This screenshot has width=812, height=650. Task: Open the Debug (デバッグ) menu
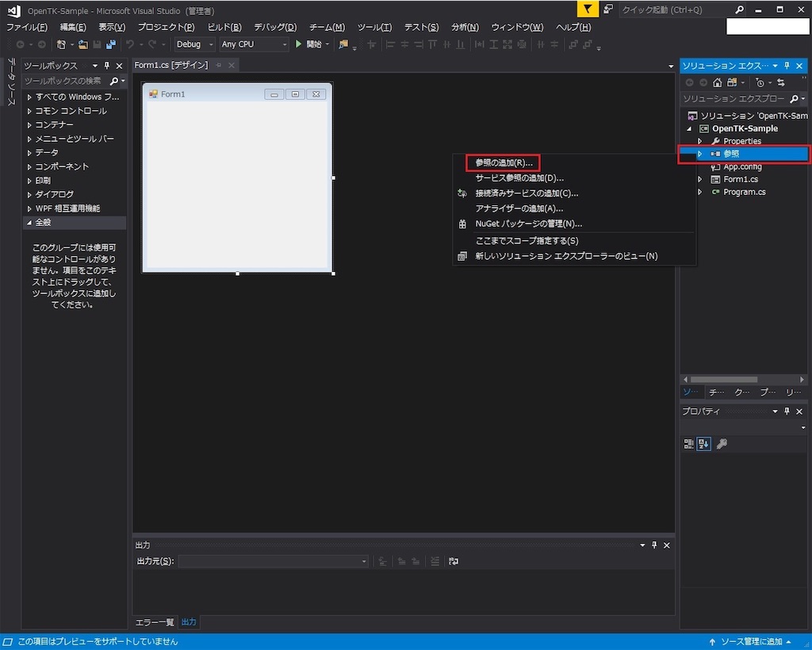275,27
